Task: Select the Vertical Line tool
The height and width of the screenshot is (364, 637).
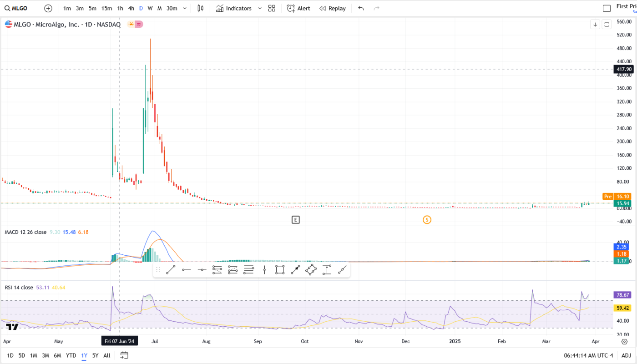Action: pyautogui.click(x=264, y=269)
